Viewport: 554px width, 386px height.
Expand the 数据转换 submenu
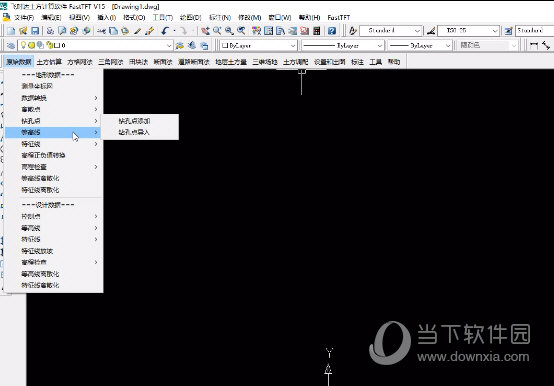[x=54, y=98]
